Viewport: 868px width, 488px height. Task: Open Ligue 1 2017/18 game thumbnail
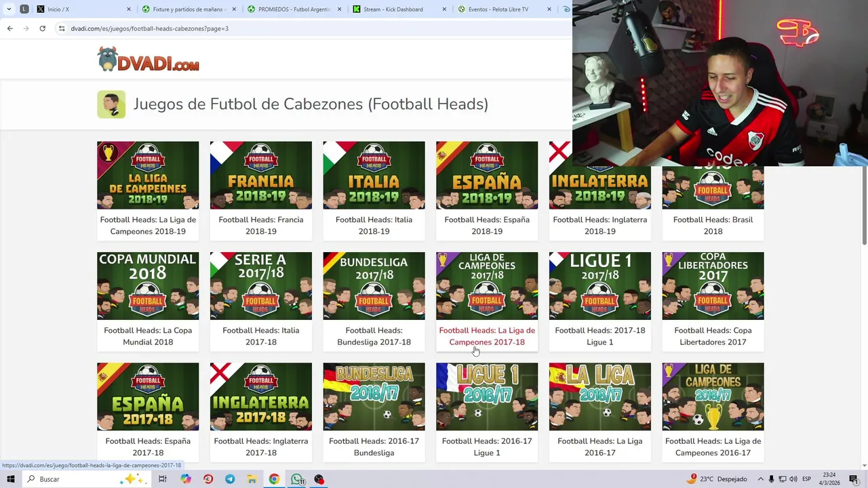[599, 286]
